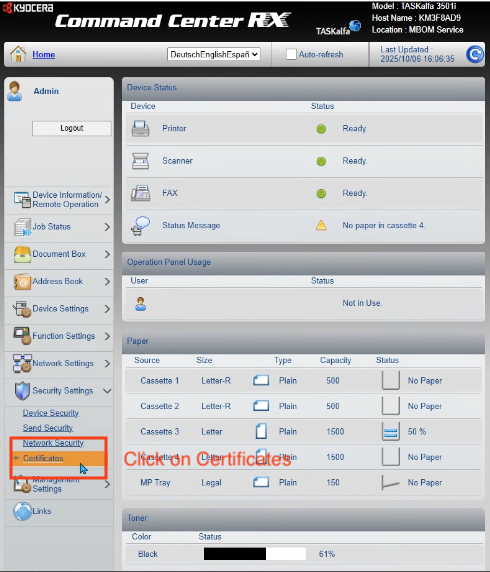This screenshot has height=572, width=490.
Task: Click the Job Status sidebar icon
Action: (x=23, y=227)
